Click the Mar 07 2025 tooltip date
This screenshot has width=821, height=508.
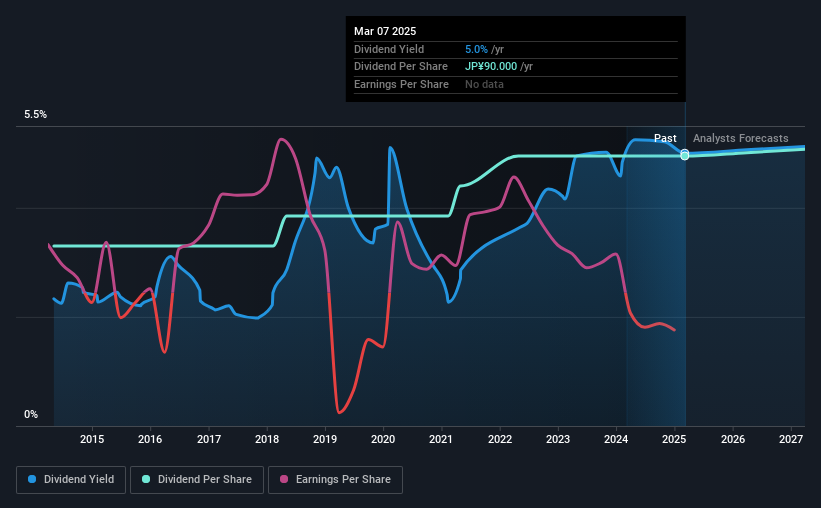click(385, 31)
